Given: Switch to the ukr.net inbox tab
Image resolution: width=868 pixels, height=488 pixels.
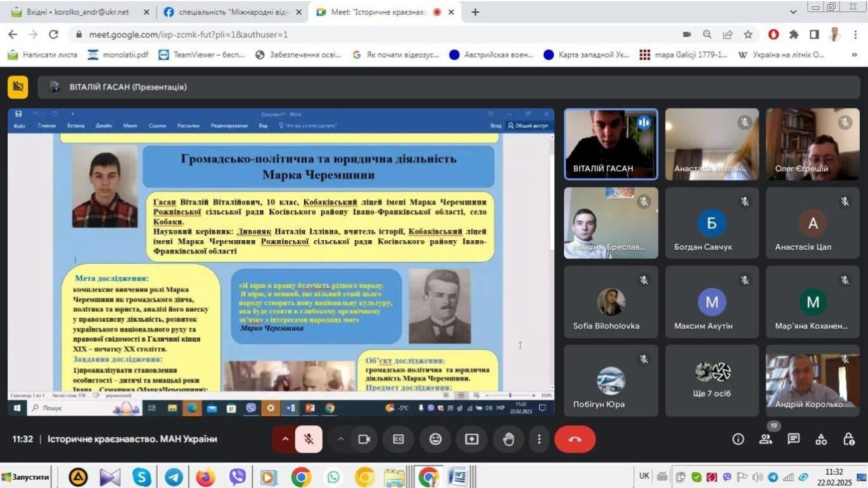Looking at the screenshot, I should [77, 12].
